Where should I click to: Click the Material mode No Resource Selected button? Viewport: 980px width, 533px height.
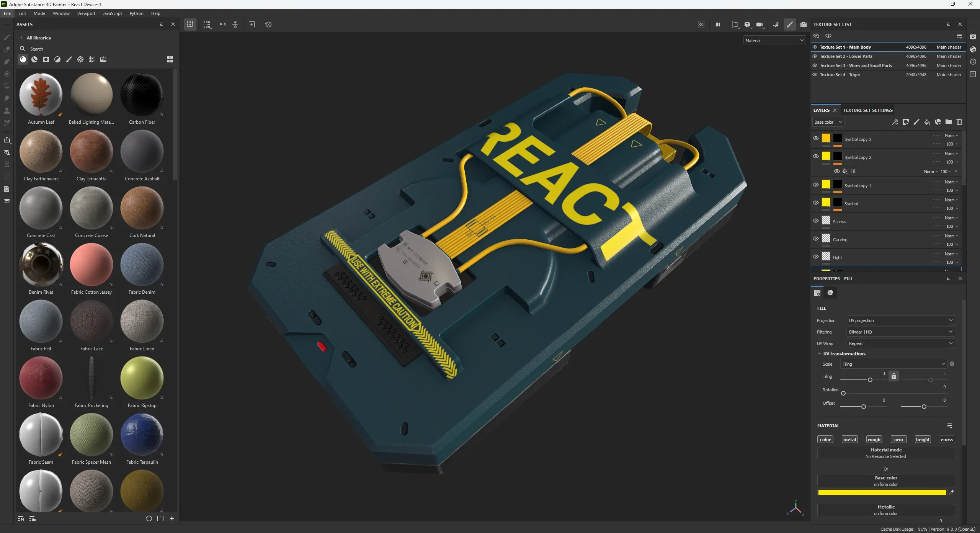click(x=886, y=453)
